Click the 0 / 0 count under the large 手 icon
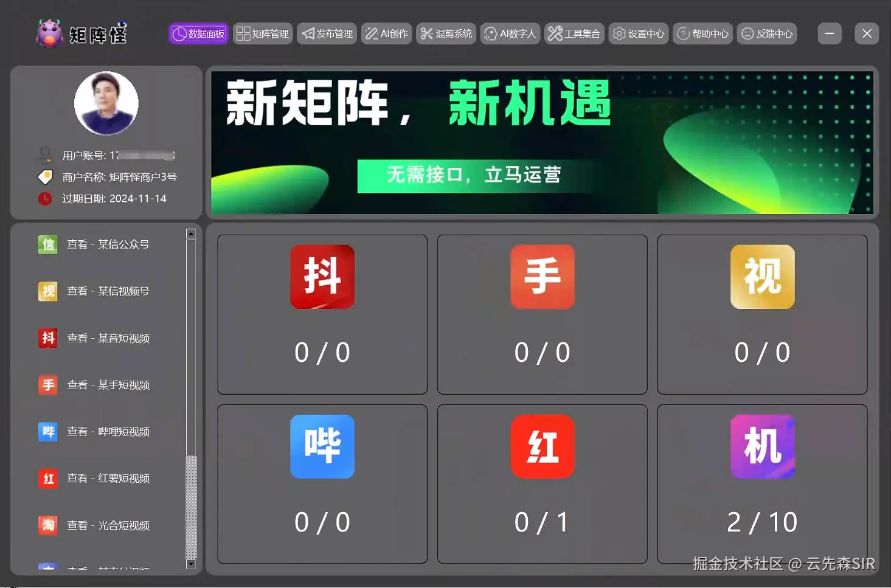This screenshot has height=588, width=891. [543, 353]
